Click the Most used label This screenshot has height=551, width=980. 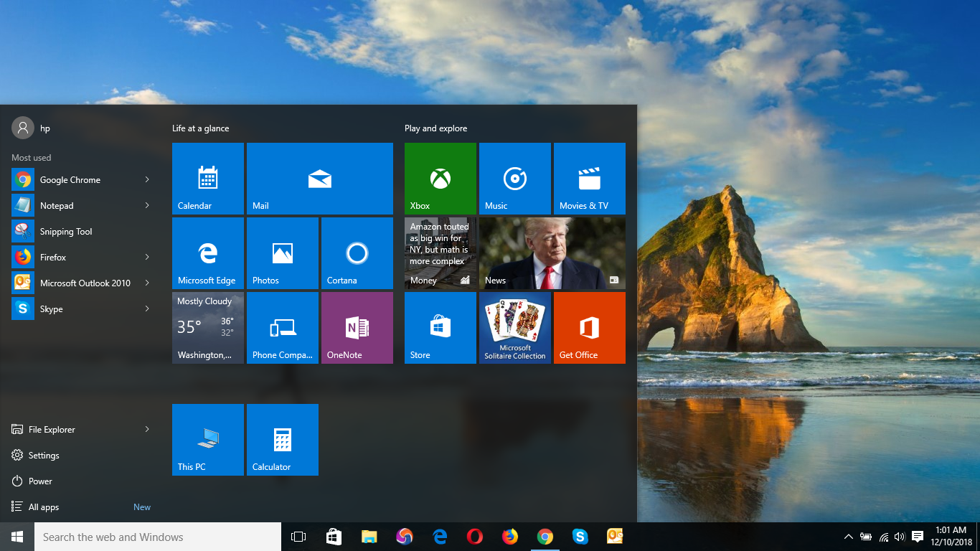tap(31, 158)
